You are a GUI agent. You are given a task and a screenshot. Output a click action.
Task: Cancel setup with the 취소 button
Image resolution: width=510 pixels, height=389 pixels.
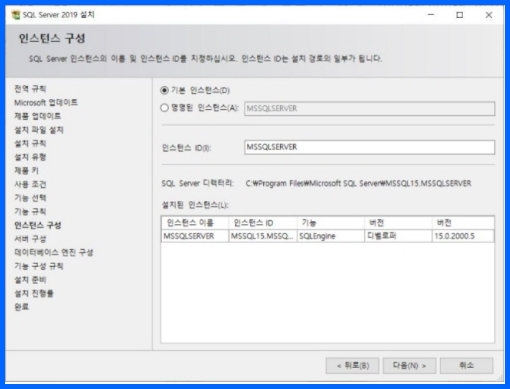click(466, 366)
